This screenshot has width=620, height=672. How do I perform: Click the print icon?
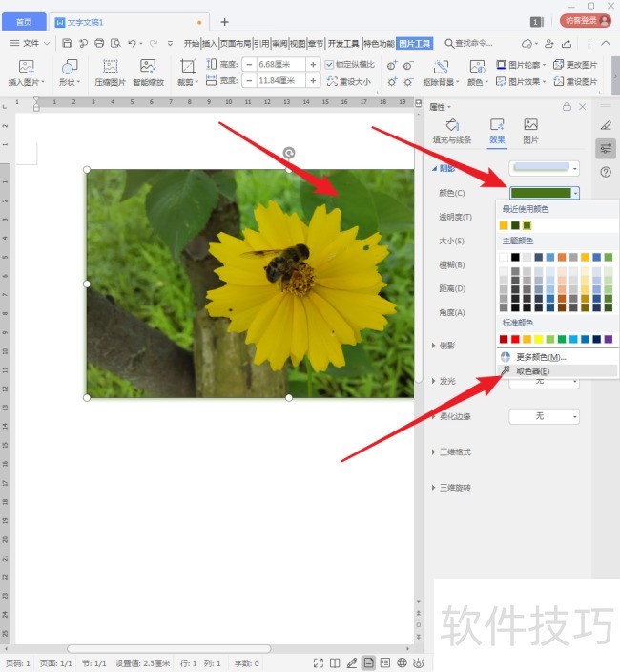[99, 43]
